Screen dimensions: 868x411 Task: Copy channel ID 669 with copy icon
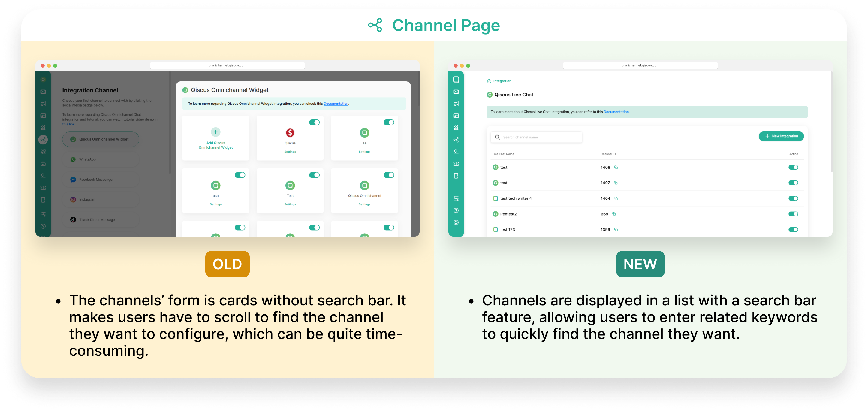(614, 214)
